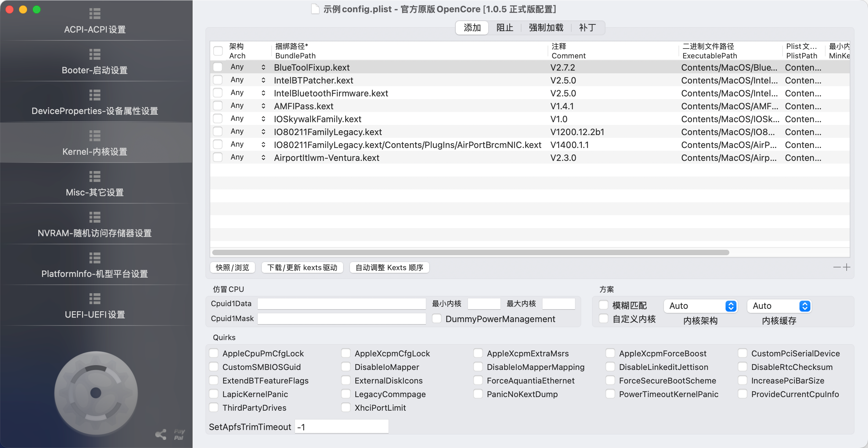The image size is (868, 448).
Task: Open the ACPI settings list icon
Action: point(95,14)
